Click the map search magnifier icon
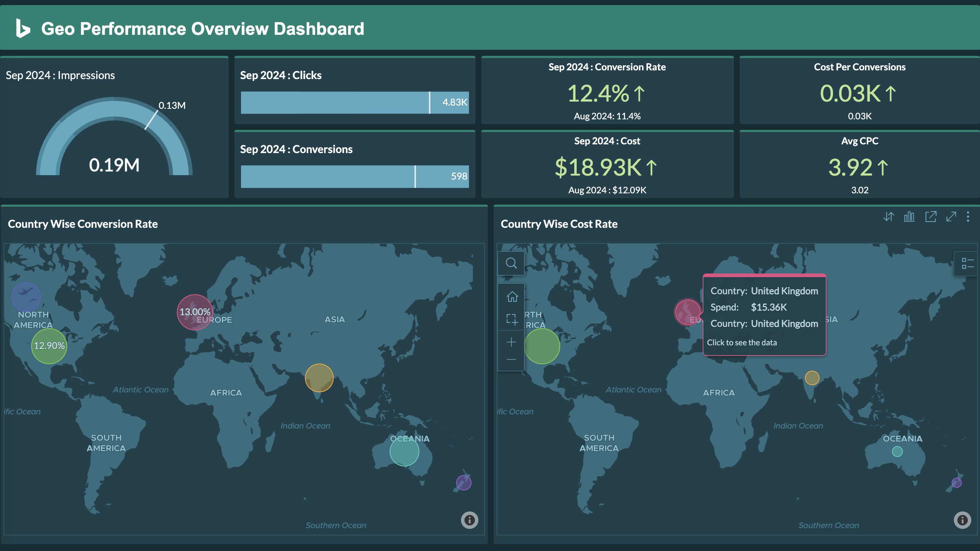This screenshot has height=551, width=980. click(511, 263)
